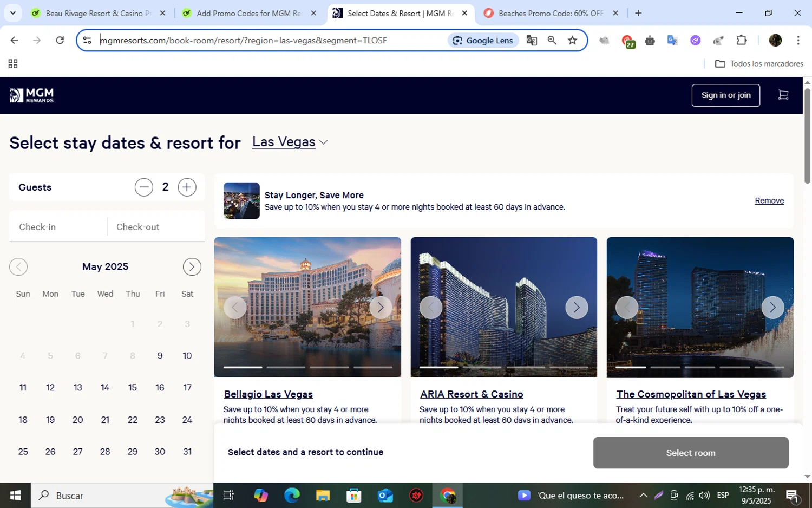Click the MGM Rewards logo
Viewport: 812px width, 508px height.
[x=32, y=95]
